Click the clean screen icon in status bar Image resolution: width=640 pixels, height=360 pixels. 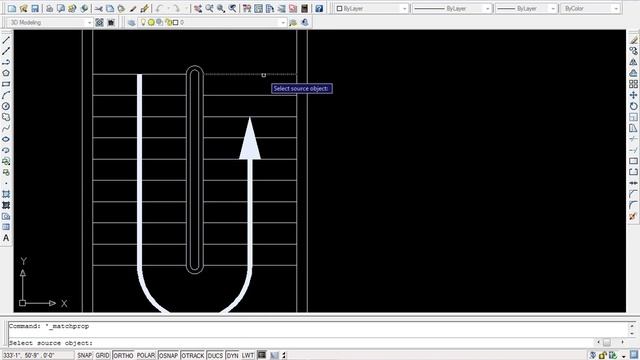pos(634,356)
